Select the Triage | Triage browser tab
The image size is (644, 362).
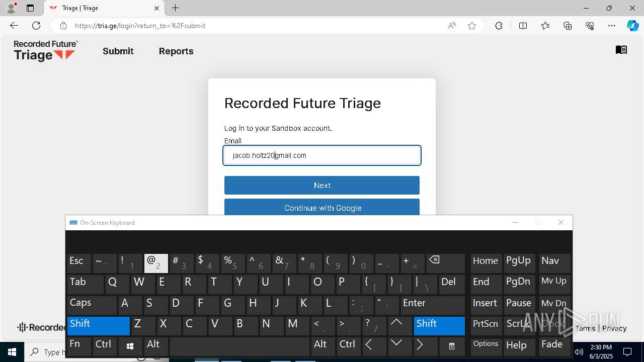104,8
